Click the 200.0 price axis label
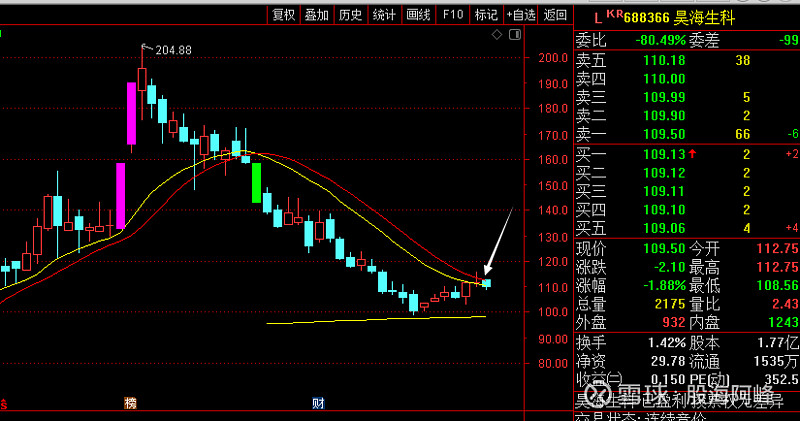Screen dimensions: 800x421 click(553, 58)
